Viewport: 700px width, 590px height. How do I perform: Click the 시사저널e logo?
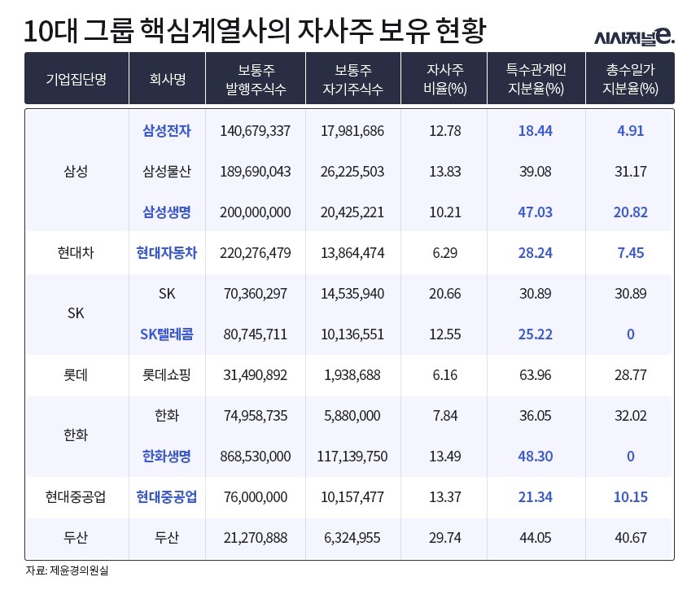(x=635, y=35)
